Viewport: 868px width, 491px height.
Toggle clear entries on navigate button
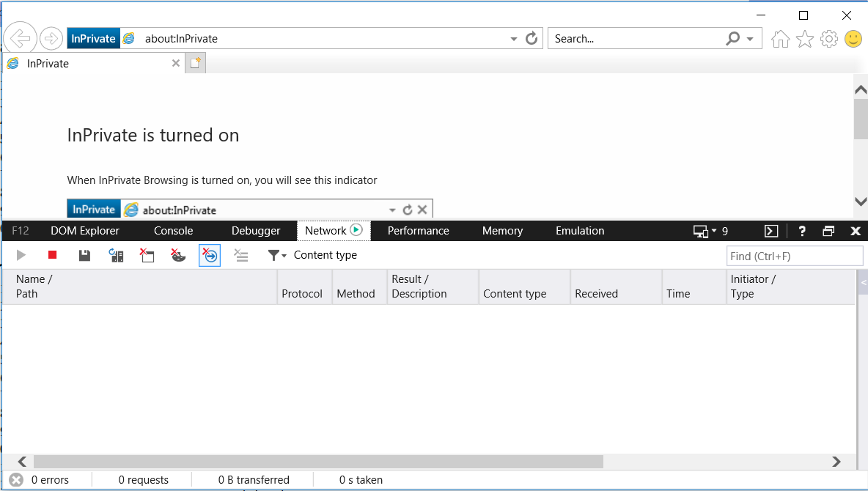(210, 255)
